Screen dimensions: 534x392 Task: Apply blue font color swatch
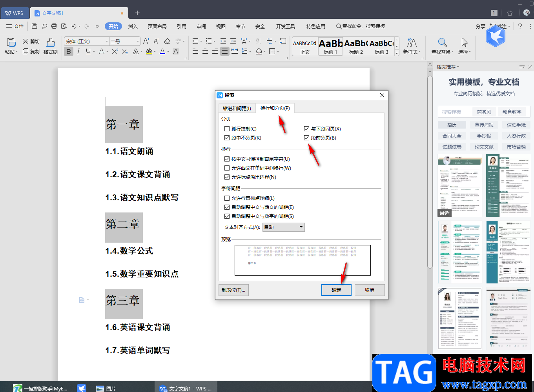[x=162, y=51]
